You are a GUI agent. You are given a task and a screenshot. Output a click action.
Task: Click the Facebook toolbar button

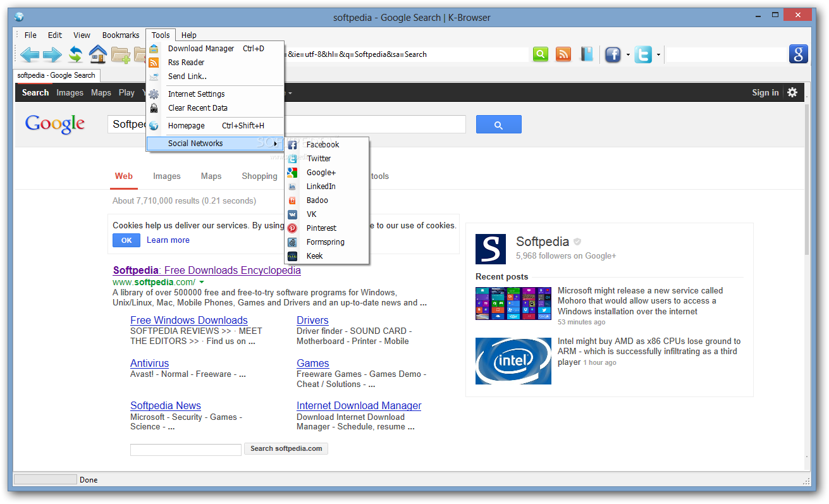[x=613, y=54]
